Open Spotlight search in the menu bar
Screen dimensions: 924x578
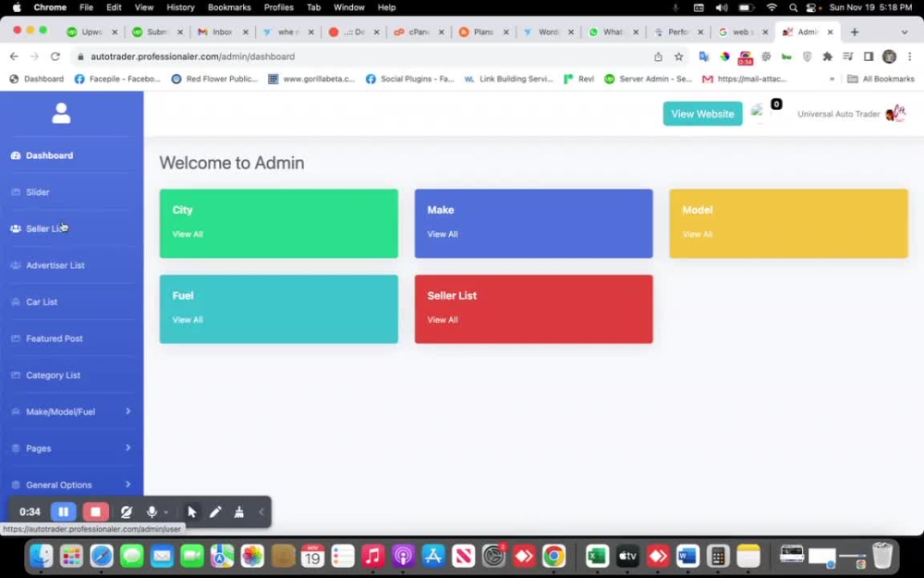coord(793,7)
